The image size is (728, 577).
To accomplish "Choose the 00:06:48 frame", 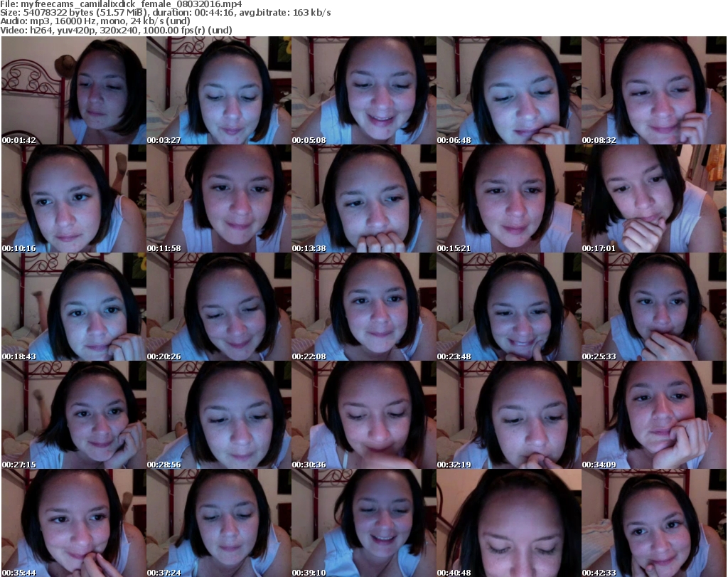I will (x=509, y=90).
